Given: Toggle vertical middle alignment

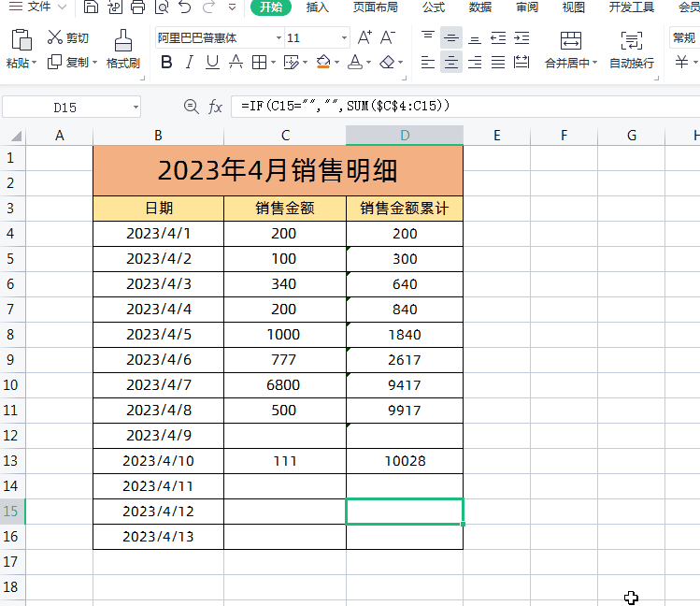Looking at the screenshot, I should tap(450, 37).
